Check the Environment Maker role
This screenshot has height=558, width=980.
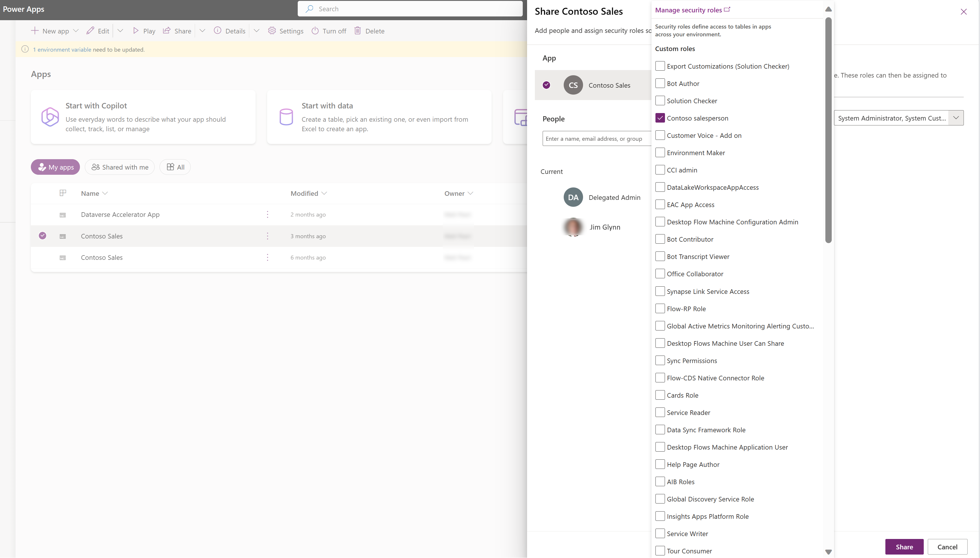tap(660, 153)
